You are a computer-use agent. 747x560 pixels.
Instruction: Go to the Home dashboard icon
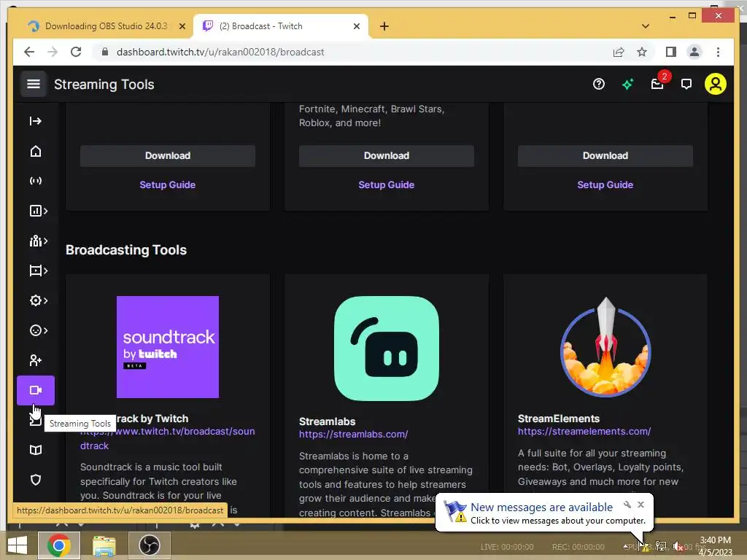click(x=35, y=152)
